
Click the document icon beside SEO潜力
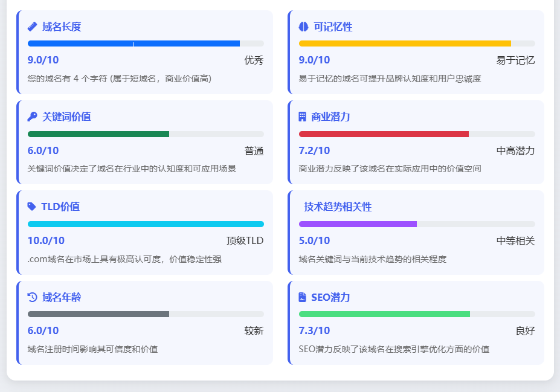pos(303,297)
